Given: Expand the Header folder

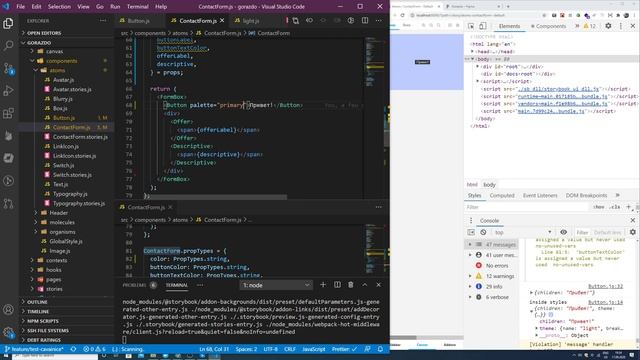Looking at the screenshot, I should pos(58,213).
